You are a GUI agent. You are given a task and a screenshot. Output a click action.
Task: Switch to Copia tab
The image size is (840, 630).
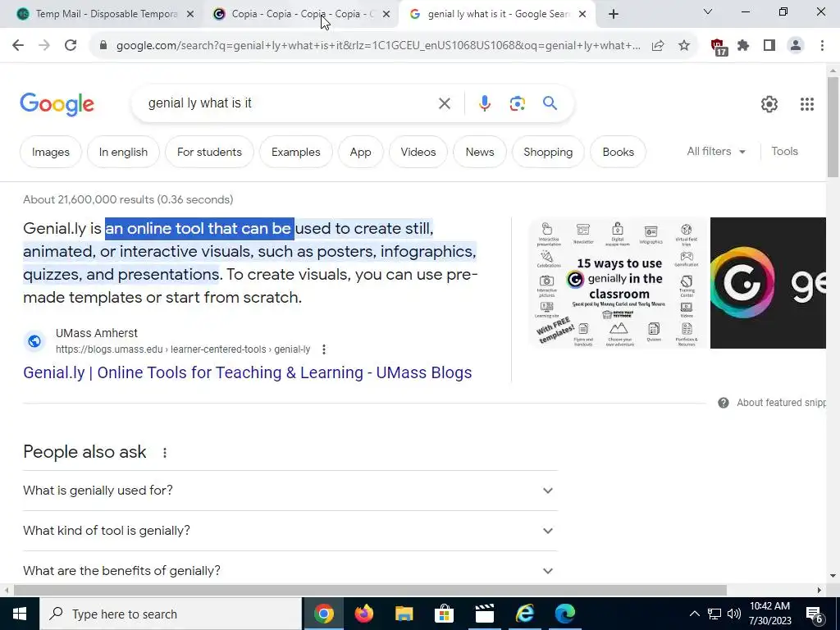[300, 15]
